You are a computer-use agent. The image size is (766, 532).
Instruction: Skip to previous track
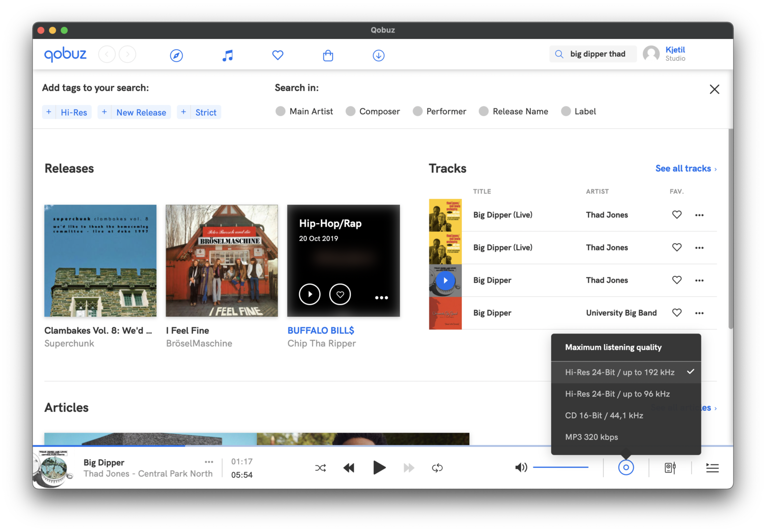(349, 468)
